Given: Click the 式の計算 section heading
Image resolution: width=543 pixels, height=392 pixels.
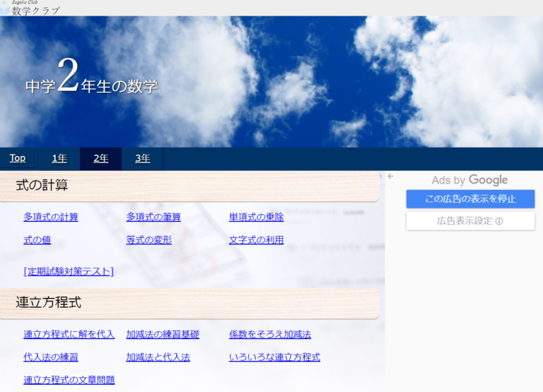Looking at the screenshot, I should coord(42,185).
